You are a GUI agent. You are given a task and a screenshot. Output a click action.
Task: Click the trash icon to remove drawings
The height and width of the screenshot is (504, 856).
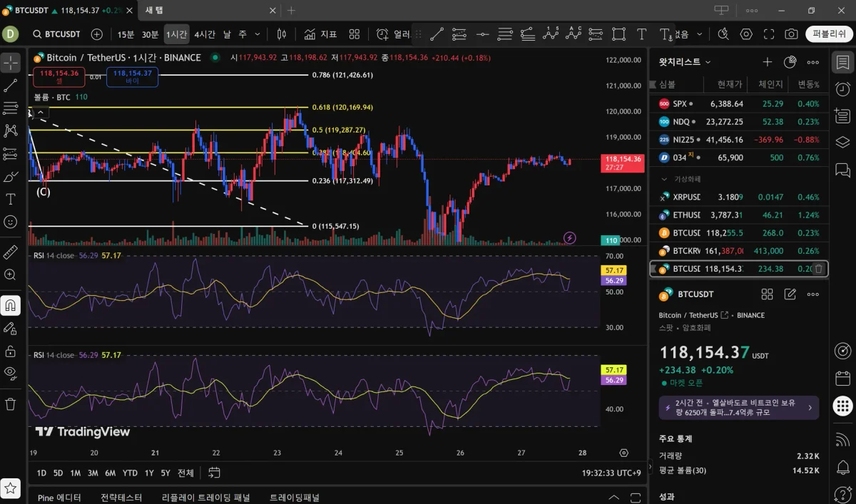point(11,404)
